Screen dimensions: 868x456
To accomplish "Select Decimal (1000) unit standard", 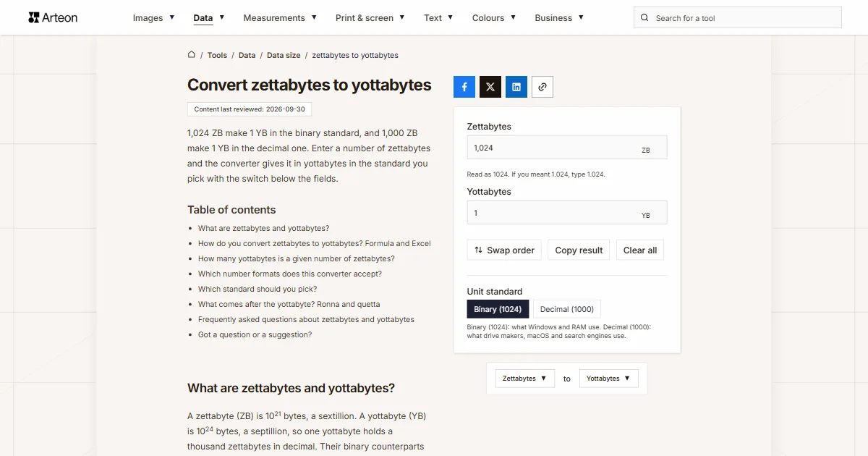I will pyautogui.click(x=567, y=309).
